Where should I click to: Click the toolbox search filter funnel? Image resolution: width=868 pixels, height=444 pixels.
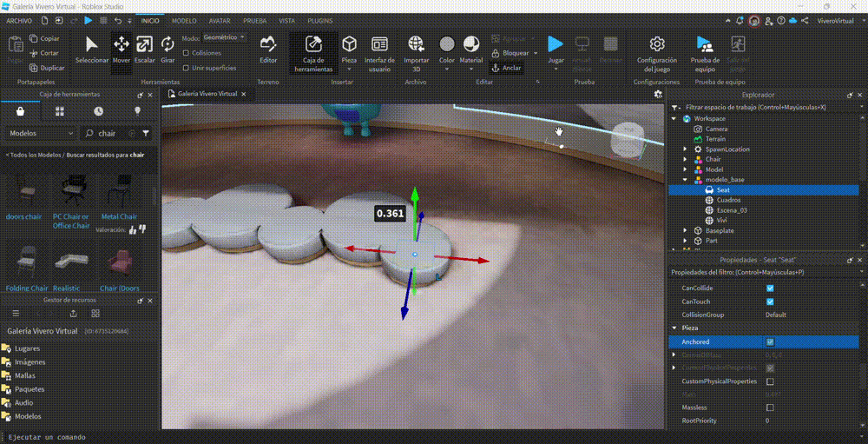[146, 134]
